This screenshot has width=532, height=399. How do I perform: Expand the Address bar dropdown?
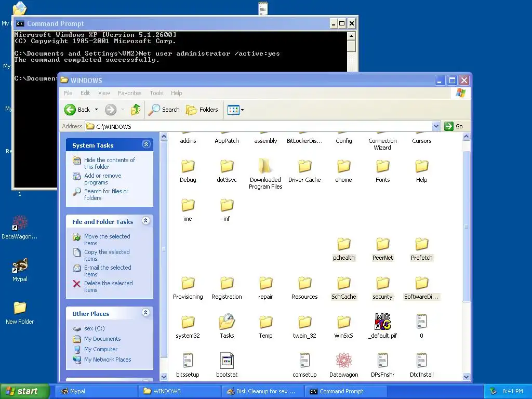pyautogui.click(x=436, y=127)
